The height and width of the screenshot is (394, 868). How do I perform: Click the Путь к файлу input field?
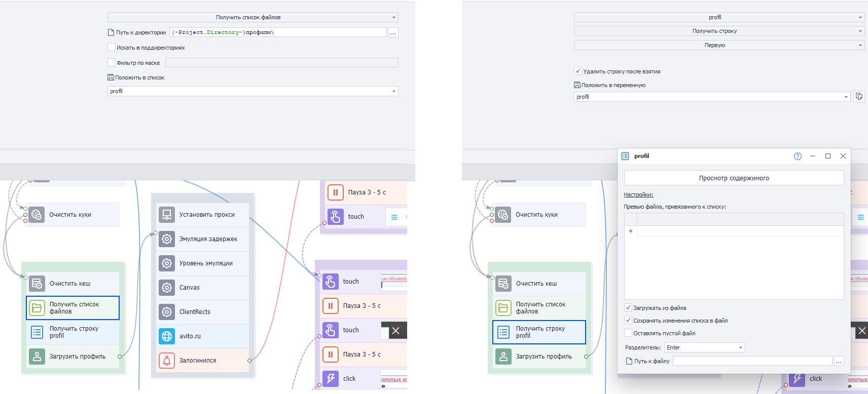tap(752, 361)
